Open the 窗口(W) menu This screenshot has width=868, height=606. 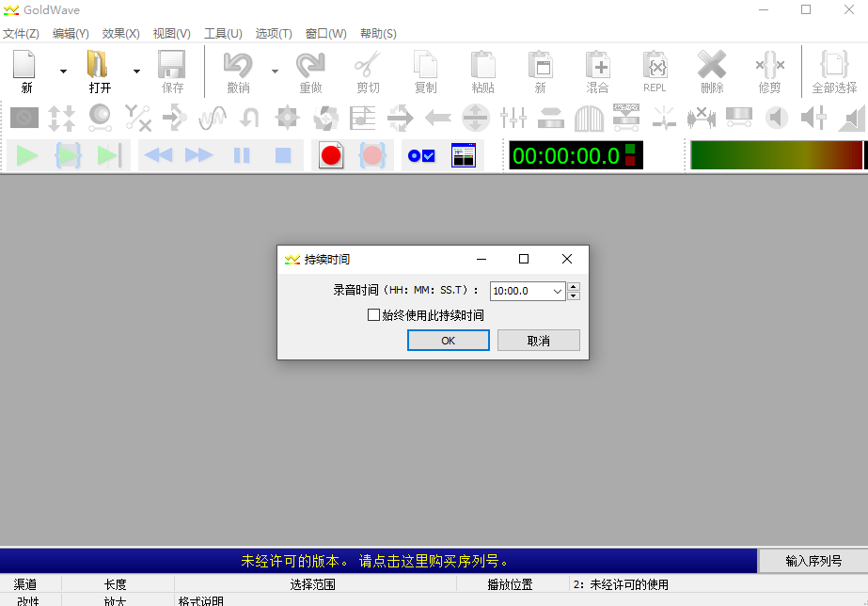[x=326, y=34]
